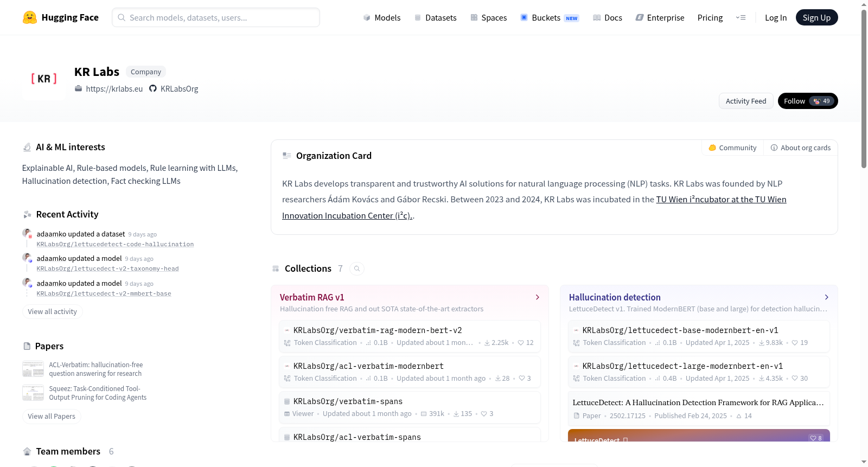Click the like heart on lettucedect-base-modernbert-en-v1
868x467 pixels.
point(795,343)
